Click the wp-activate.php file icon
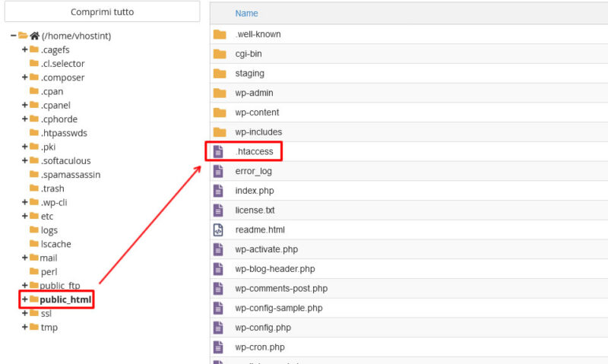Viewport: 608px width, 364px height. [218, 249]
